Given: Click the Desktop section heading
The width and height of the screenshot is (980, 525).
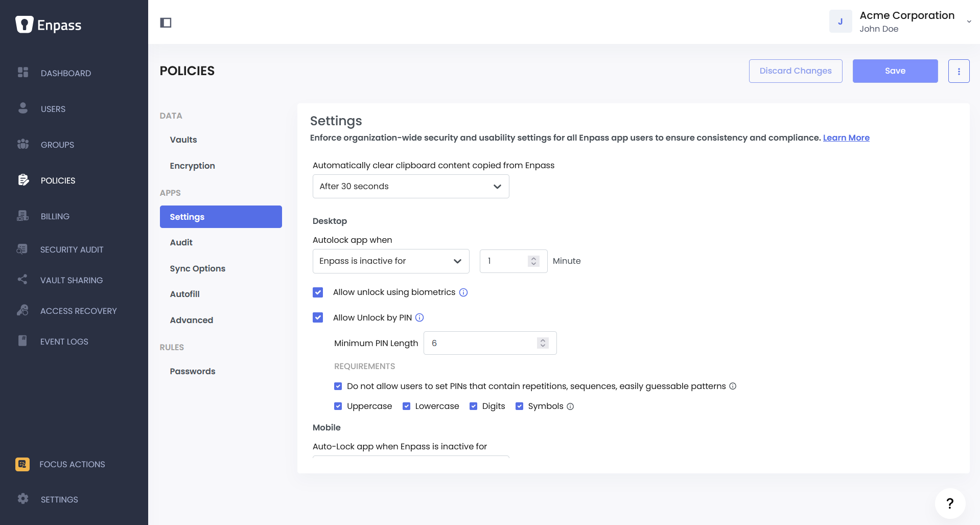Looking at the screenshot, I should tap(330, 221).
